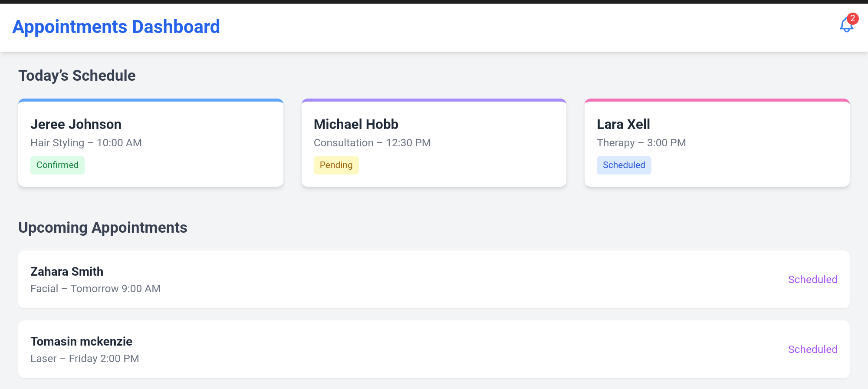Open Zahara Smith's upcoming appointment row
The height and width of the screenshot is (389, 868).
coord(391,280)
